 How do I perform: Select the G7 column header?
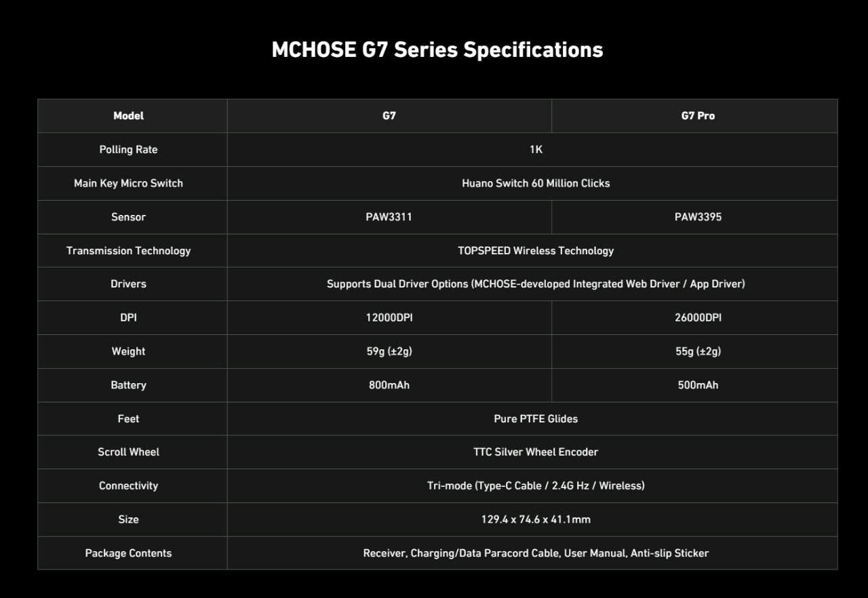pyautogui.click(x=389, y=116)
